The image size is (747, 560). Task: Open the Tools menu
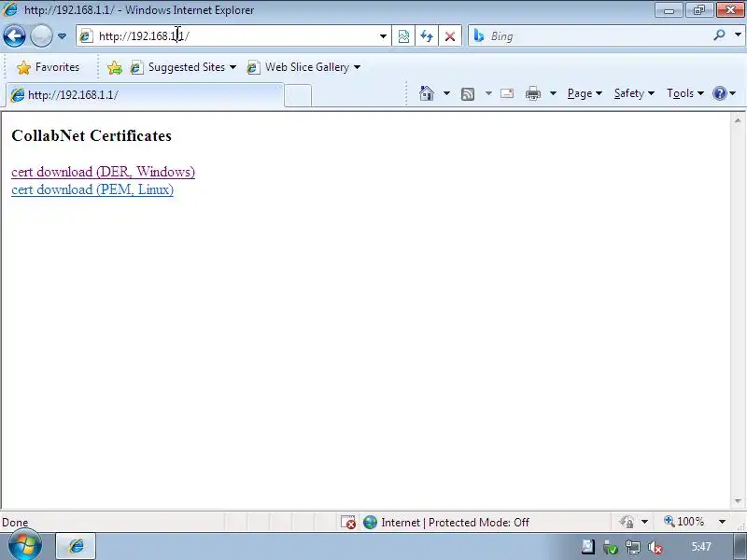(x=685, y=93)
